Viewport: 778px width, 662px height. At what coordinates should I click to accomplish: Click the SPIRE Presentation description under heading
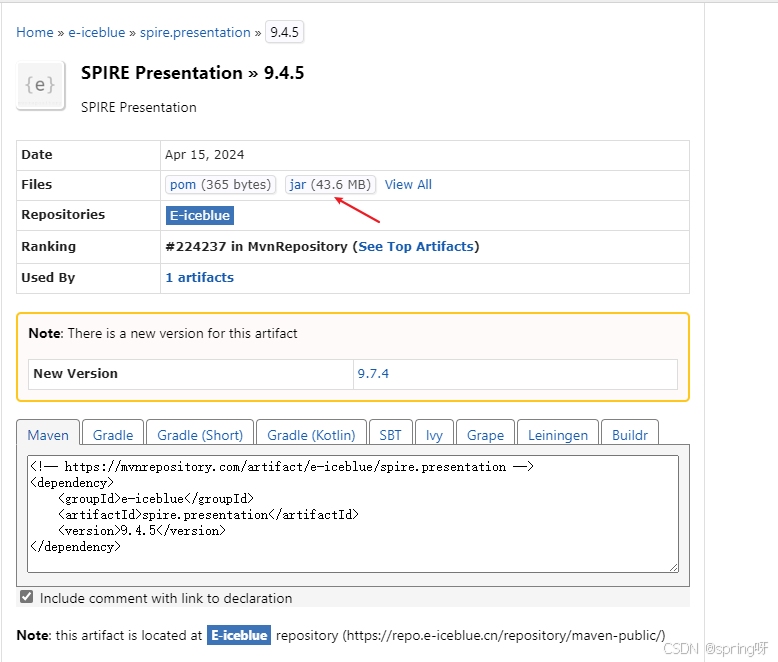click(x=138, y=107)
